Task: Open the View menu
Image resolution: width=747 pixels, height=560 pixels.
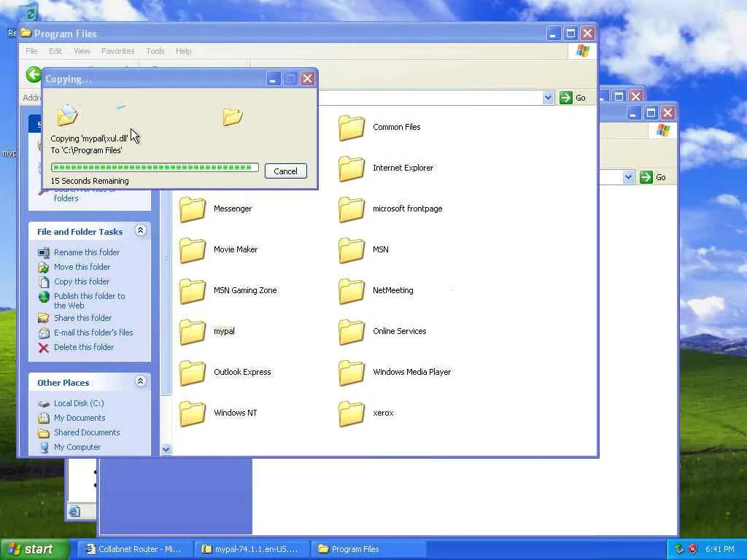Action: pos(82,51)
